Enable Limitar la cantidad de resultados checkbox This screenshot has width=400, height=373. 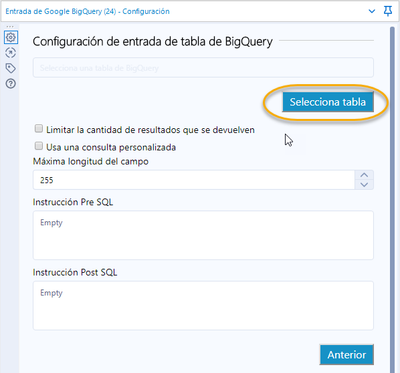pyautogui.click(x=39, y=129)
